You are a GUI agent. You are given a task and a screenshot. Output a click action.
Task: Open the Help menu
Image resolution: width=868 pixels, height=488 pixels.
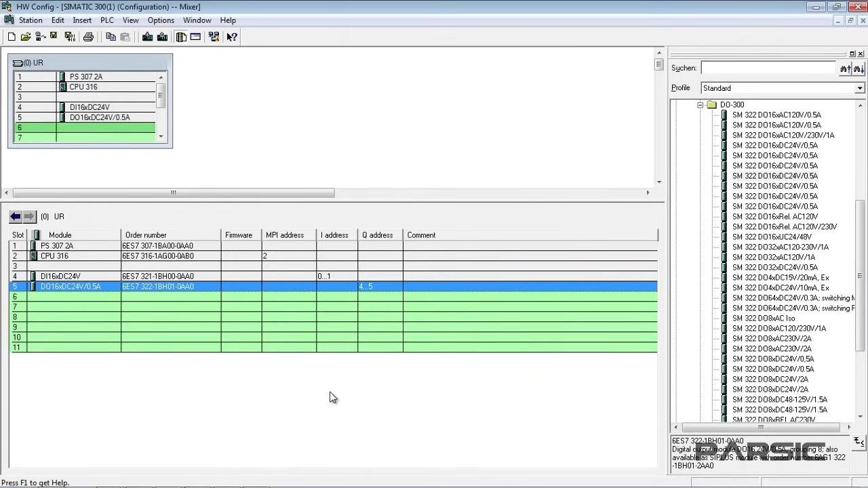[228, 20]
